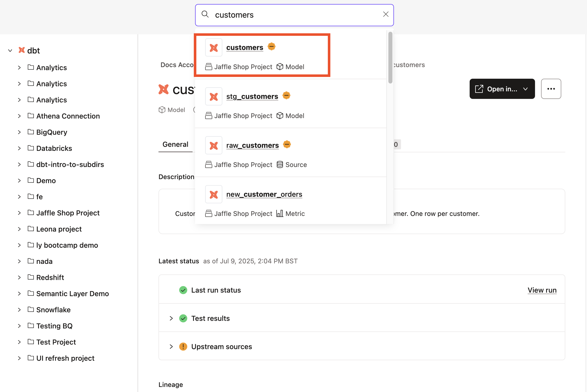Click the Model cube icon under the page title
Screen dimensions: 587x392
(x=162, y=109)
